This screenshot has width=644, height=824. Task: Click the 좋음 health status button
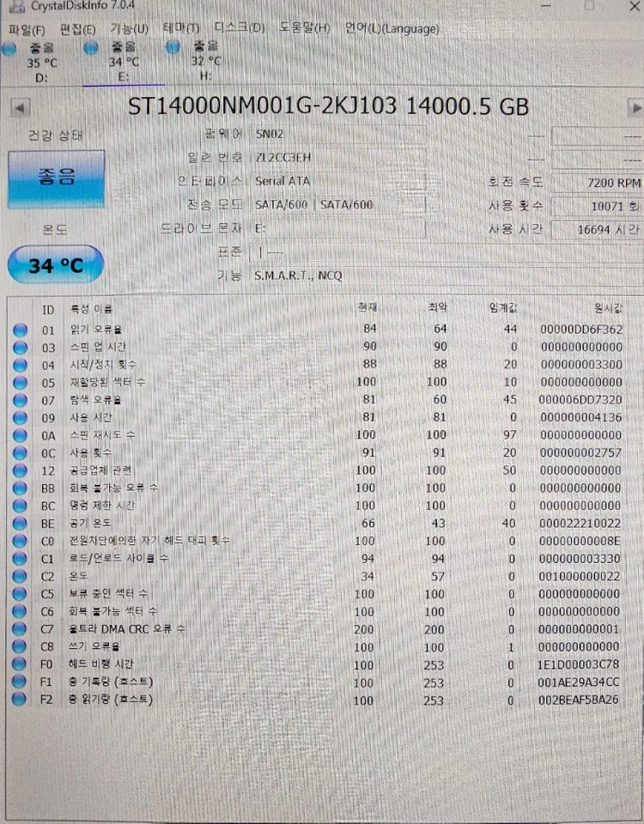(x=57, y=179)
